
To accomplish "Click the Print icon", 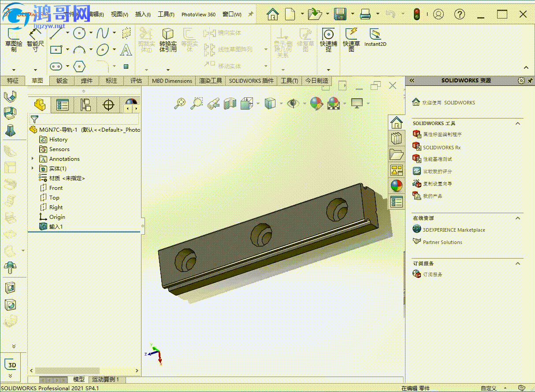I will tap(365, 14).
